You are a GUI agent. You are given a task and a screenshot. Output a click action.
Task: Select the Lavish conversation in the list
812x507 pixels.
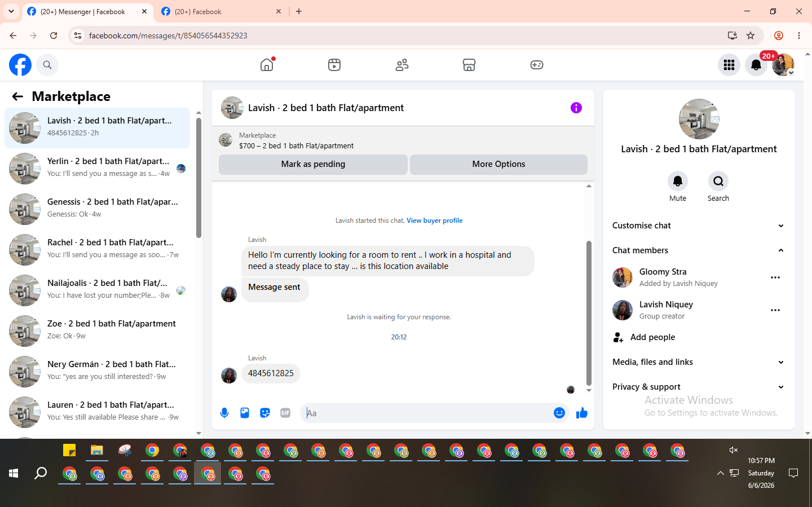98,128
